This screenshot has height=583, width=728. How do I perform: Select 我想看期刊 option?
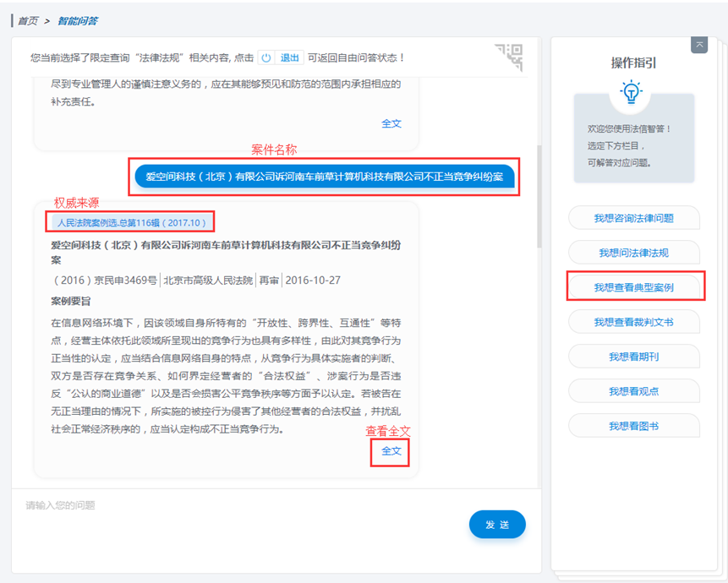(634, 357)
